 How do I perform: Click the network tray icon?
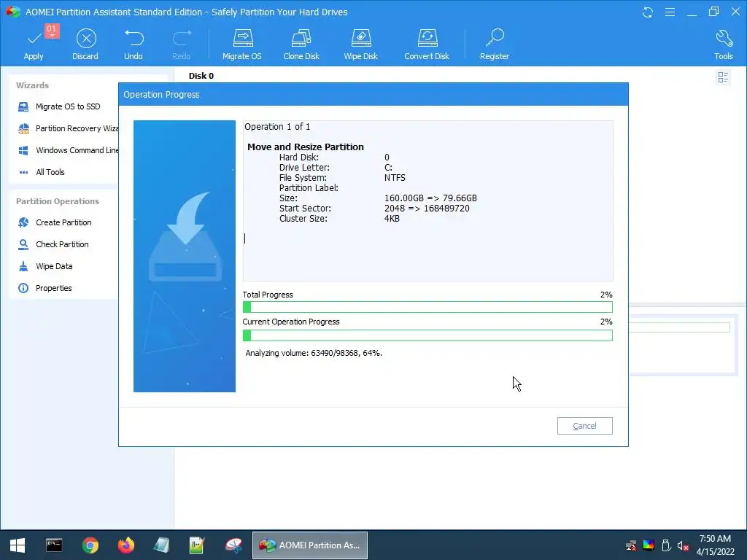[631, 545]
